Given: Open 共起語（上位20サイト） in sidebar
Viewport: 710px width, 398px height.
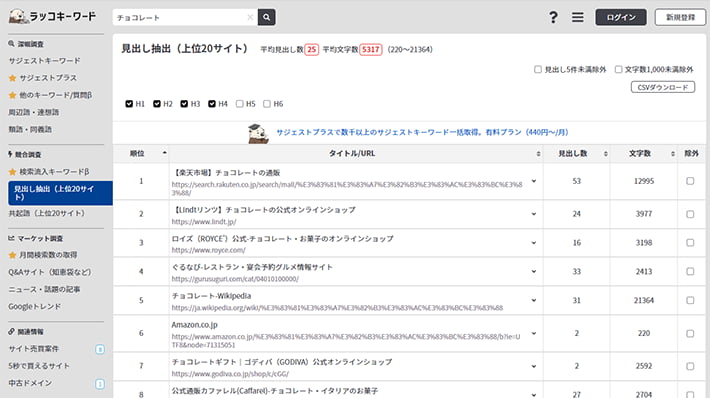Looking at the screenshot, I should click(47, 213).
